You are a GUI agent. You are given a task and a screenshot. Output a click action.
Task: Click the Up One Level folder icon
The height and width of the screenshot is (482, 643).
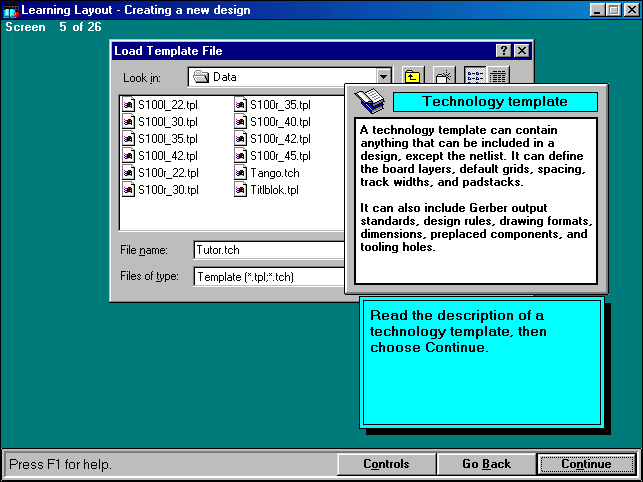(x=412, y=76)
